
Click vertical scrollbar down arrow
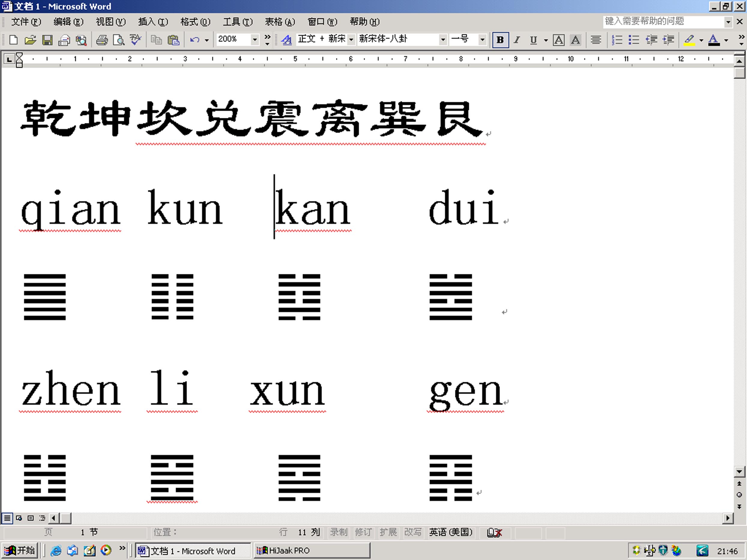739,471
